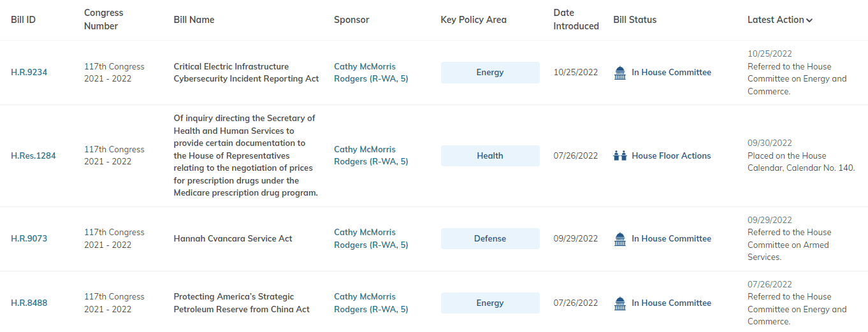This screenshot has height=332, width=868.
Task: Open the H.R.9073 bill link
Action: pyautogui.click(x=29, y=239)
